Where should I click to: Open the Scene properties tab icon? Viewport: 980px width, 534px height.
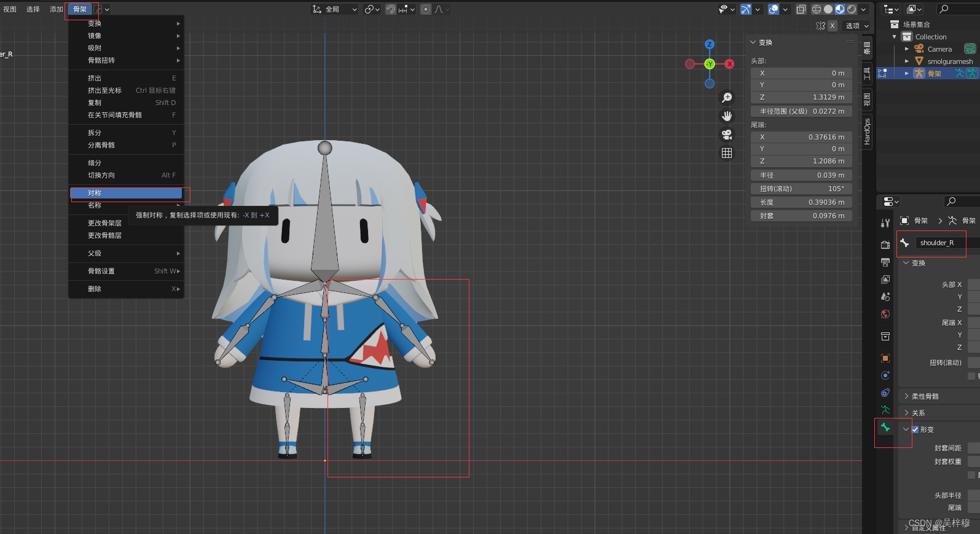(x=885, y=297)
